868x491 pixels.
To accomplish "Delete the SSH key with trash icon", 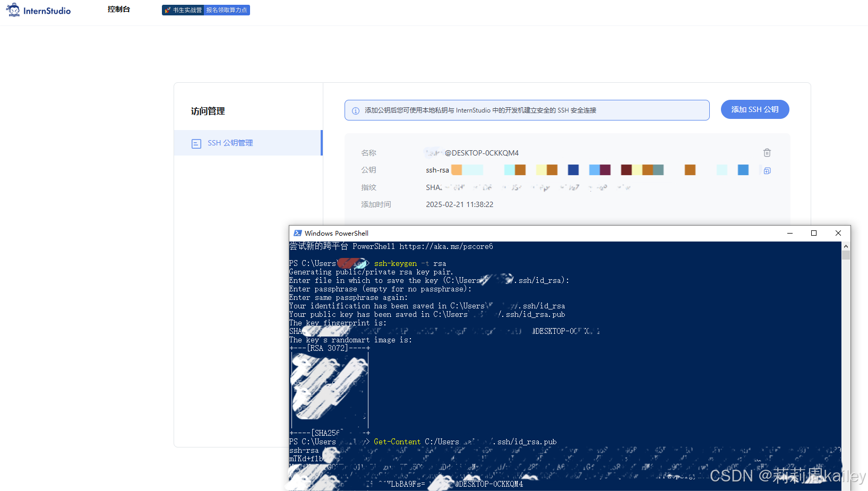I will pyautogui.click(x=767, y=153).
